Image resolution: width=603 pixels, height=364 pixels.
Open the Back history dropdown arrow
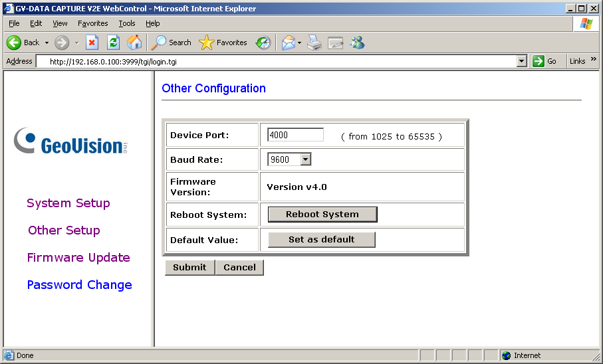point(47,43)
